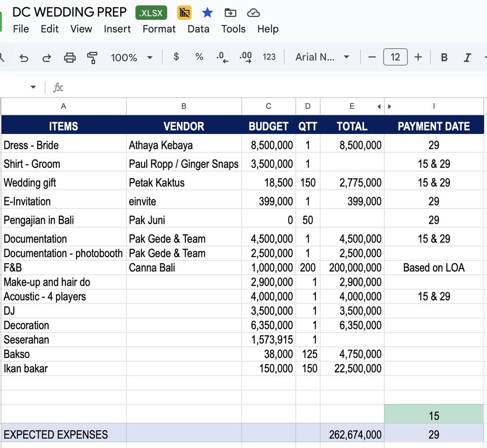Toggle Bold formatting
Image resolution: width=487 pixels, height=448 pixels.
click(444, 57)
